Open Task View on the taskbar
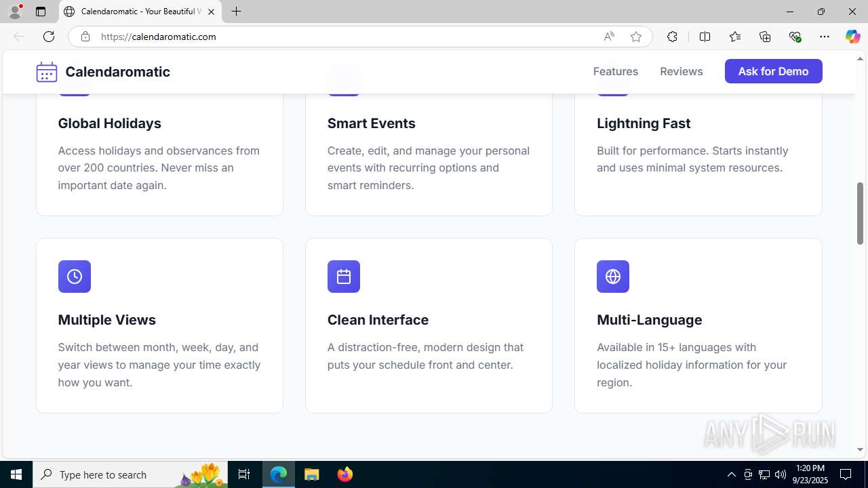Viewport: 868px width, 488px height. pos(244,474)
